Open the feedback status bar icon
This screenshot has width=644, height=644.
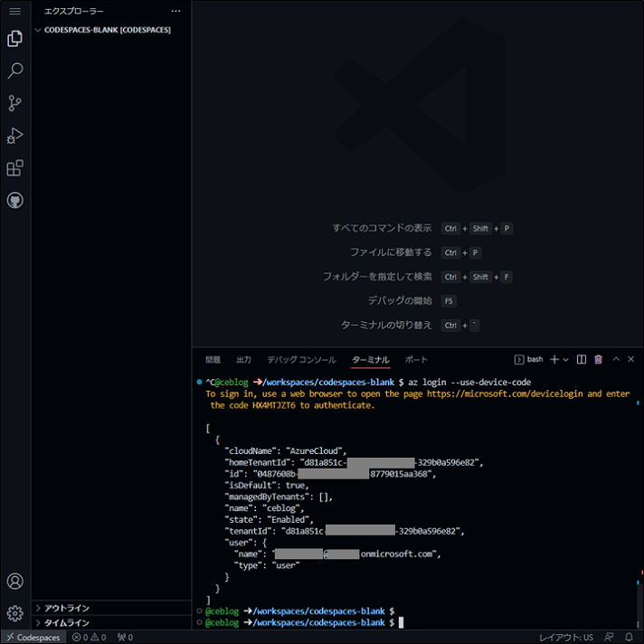tap(610, 637)
